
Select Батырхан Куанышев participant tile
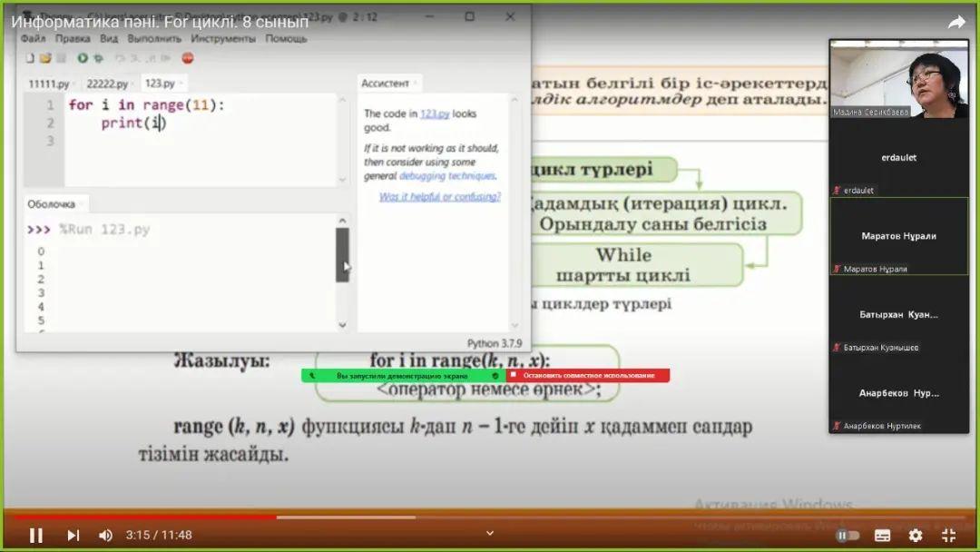click(898, 315)
